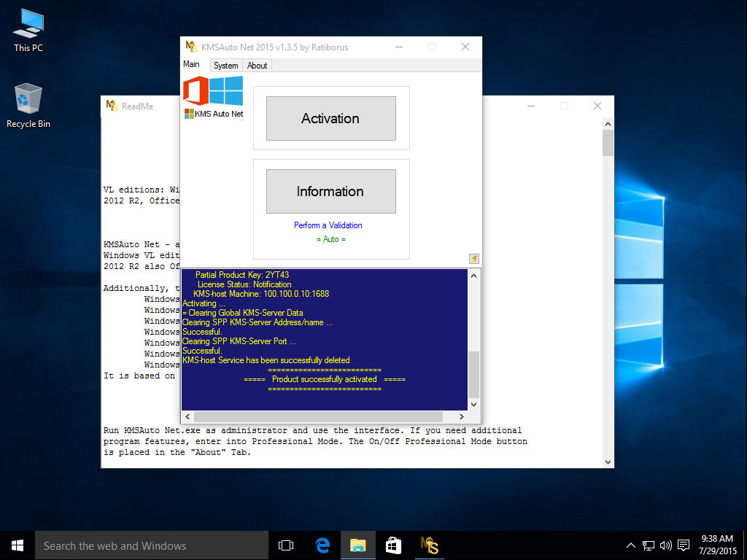Click ReadMe window scroll down arrow
Screen dimensions: 747x560
click(608, 462)
